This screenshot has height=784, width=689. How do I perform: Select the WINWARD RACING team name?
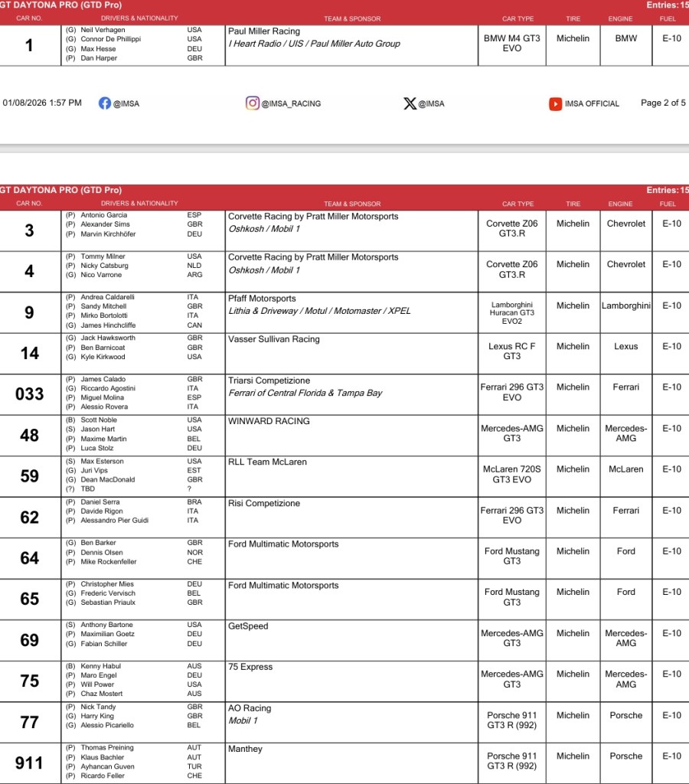269,421
